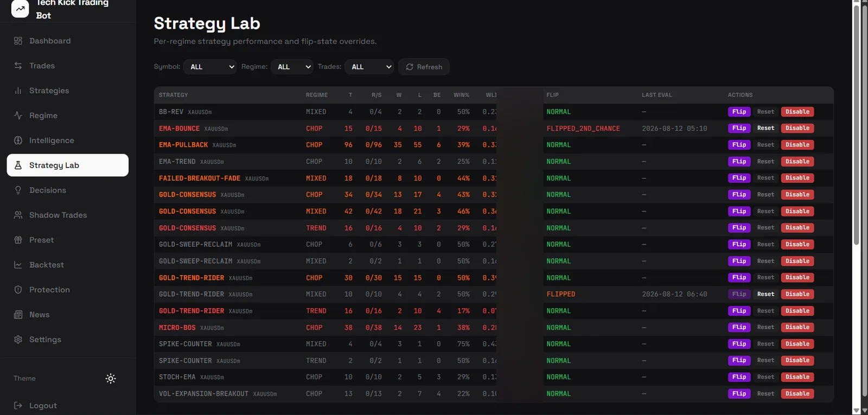The image size is (868, 415).
Task: Click the scrollbar down arrow
Action: 857,411
